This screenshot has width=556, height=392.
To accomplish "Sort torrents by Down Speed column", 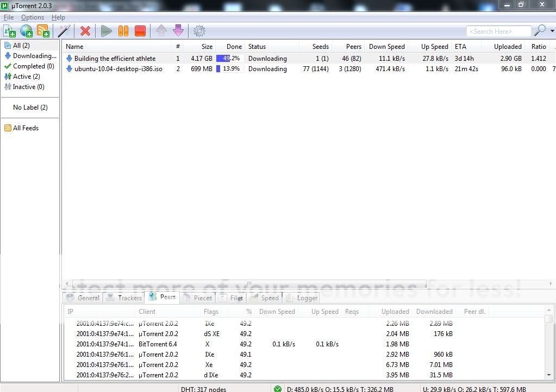I will (x=386, y=46).
